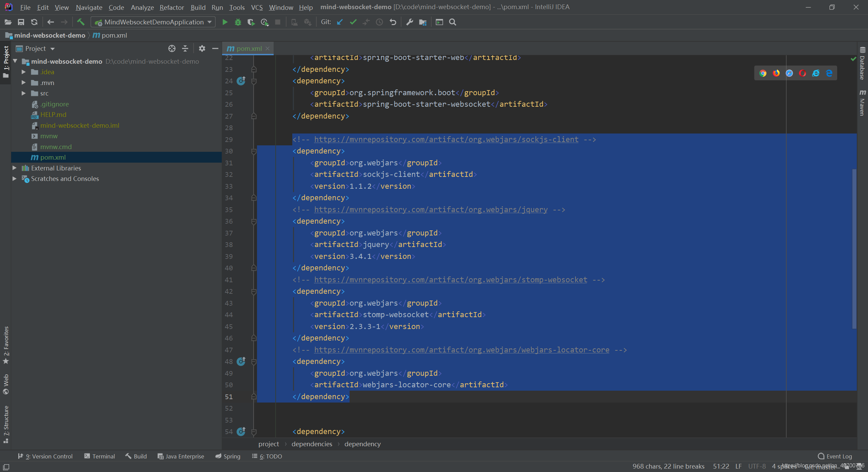Click the Git update project arrow
868x472 pixels.
(x=340, y=22)
